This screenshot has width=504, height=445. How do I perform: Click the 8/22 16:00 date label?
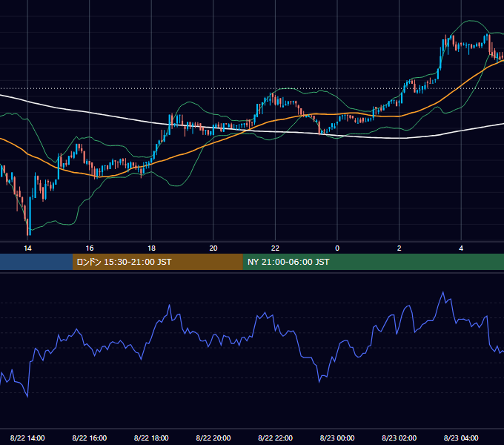(x=90, y=438)
